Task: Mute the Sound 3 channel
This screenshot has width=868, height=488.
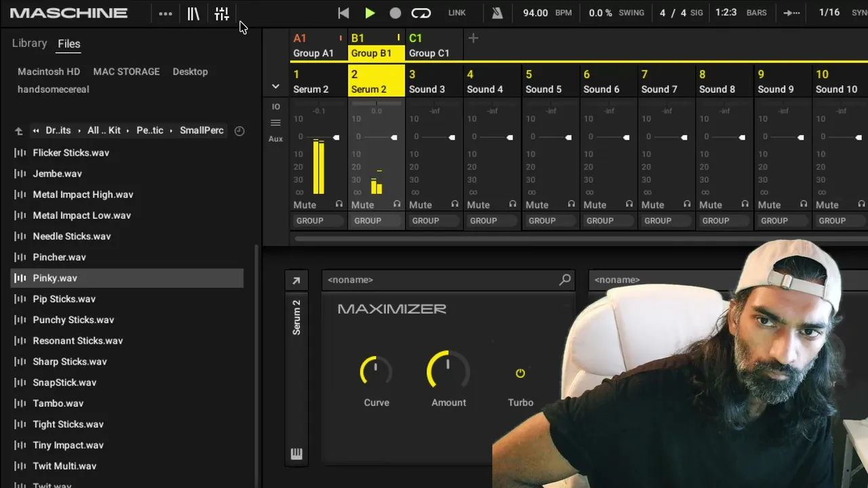Action: [420, 205]
